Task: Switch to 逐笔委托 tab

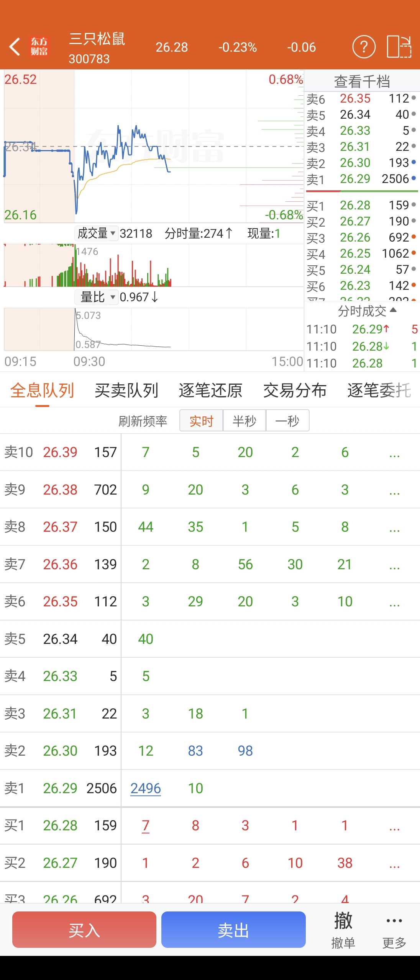Action: click(x=379, y=390)
